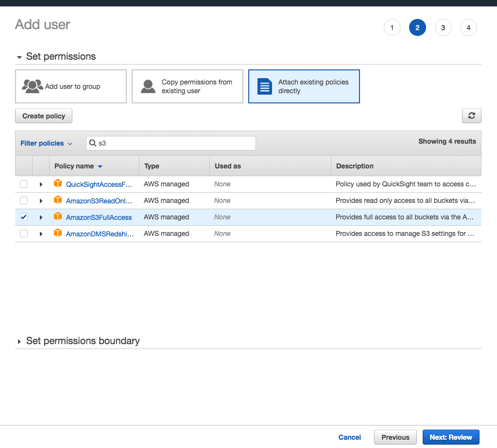This screenshot has height=448, width=497.
Task: Click the Create policy button
Action: pos(44,116)
